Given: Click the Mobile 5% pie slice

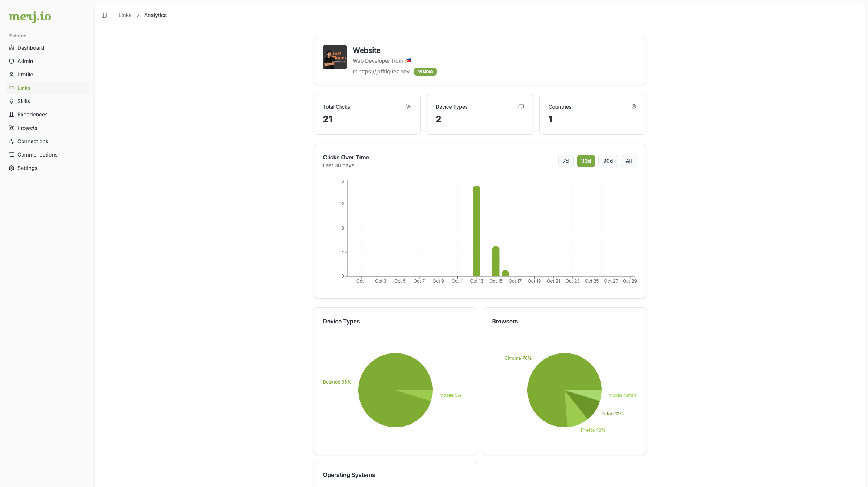Looking at the screenshot, I should [x=424, y=394].
